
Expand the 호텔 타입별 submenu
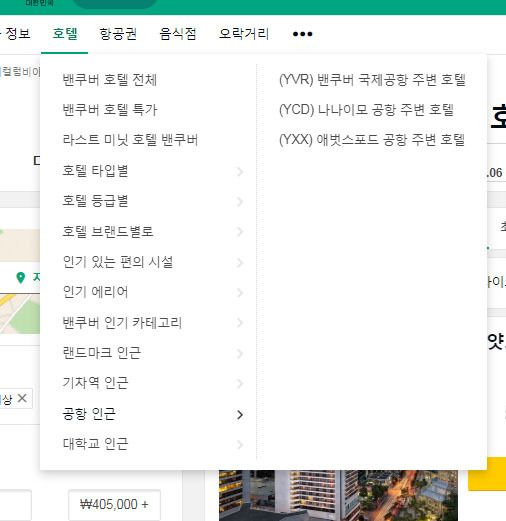coord(152,171)
